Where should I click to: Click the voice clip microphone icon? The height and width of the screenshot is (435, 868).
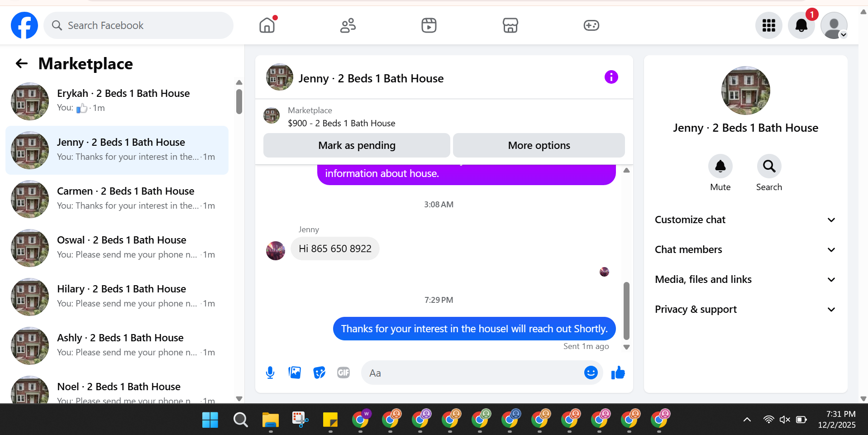coord(270,373)
